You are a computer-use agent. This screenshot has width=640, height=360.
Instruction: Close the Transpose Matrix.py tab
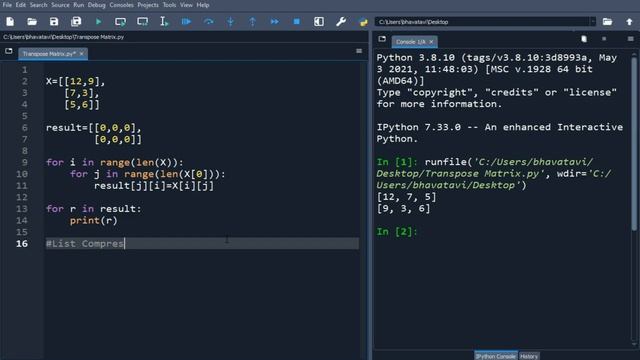[x=82, y=54]
